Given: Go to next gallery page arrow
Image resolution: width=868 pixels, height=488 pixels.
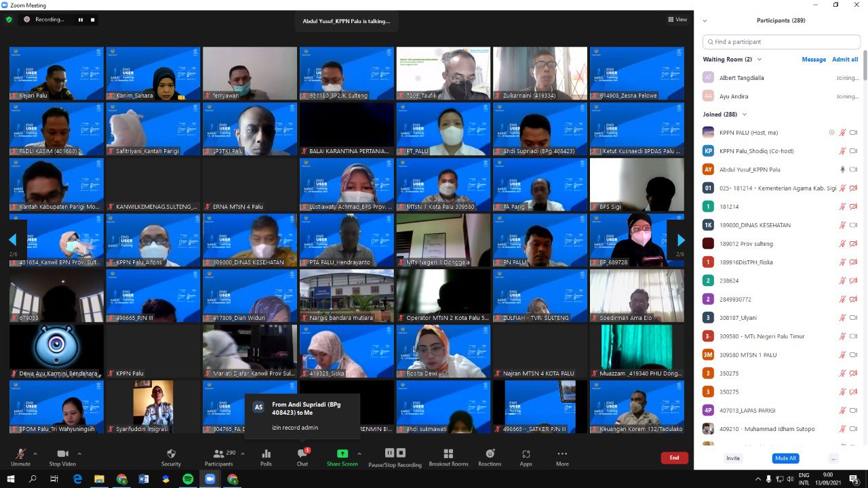Looking at the screenshot, I should pyautogui.click(x=681, y=240).
